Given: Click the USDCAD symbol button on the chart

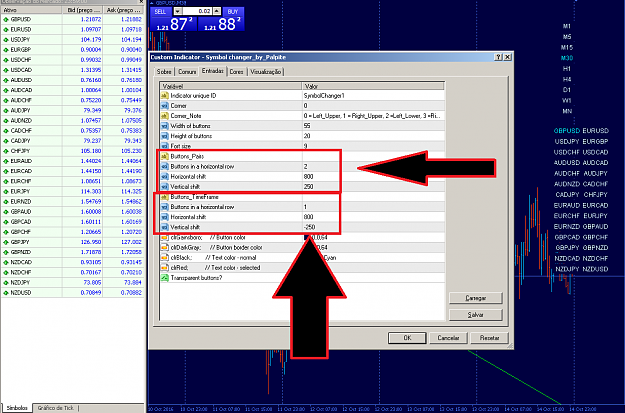Looking at the screenshot, I should coord(596,152).
